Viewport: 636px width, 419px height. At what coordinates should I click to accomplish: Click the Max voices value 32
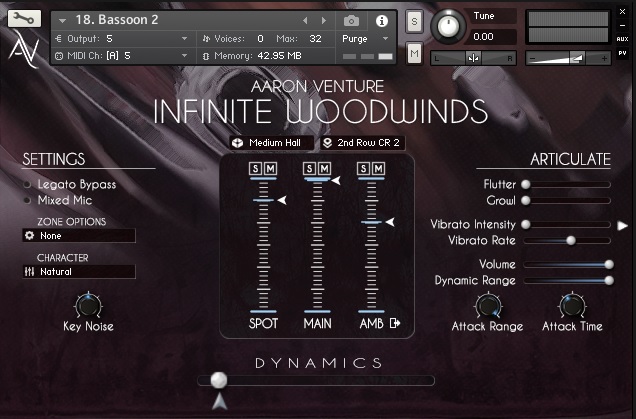coord(315,39)
